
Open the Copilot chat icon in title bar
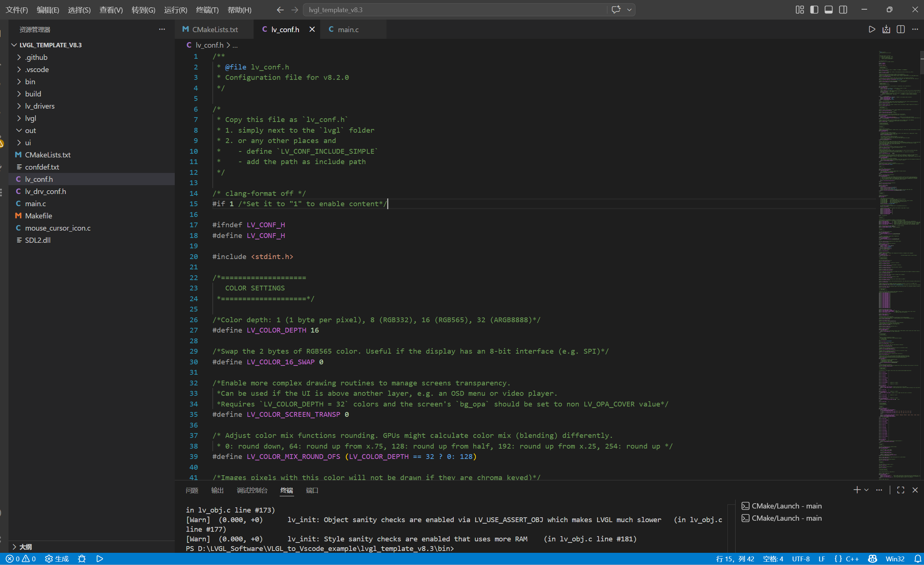[x=616, y=10]
